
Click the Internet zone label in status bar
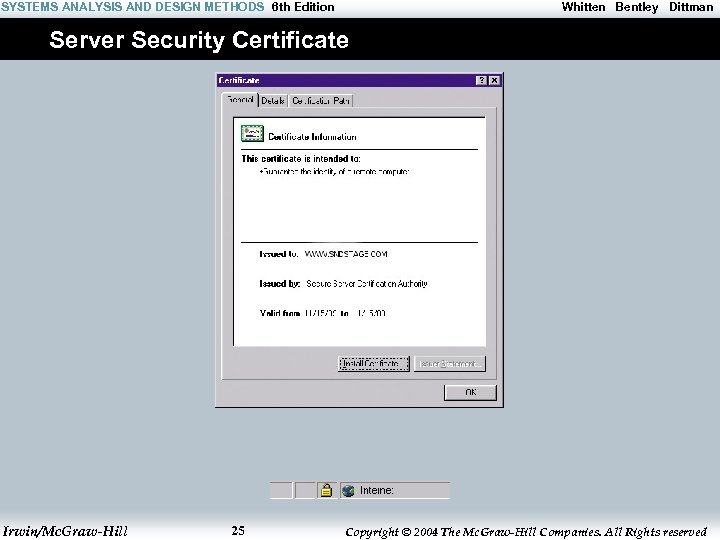pos(377,490)
